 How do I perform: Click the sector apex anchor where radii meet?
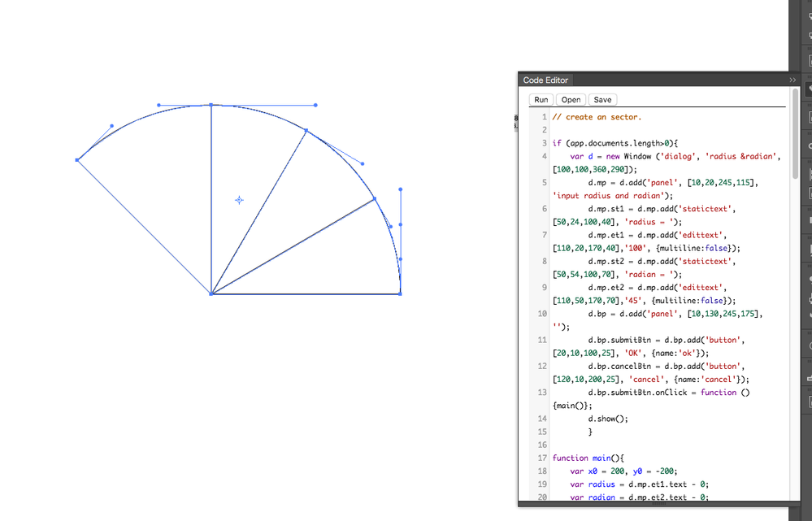(211, 293)
